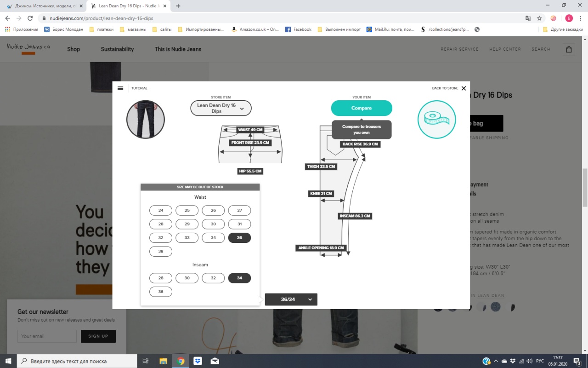Click the SIGN UP newsletter button

(x=98, y=336)
